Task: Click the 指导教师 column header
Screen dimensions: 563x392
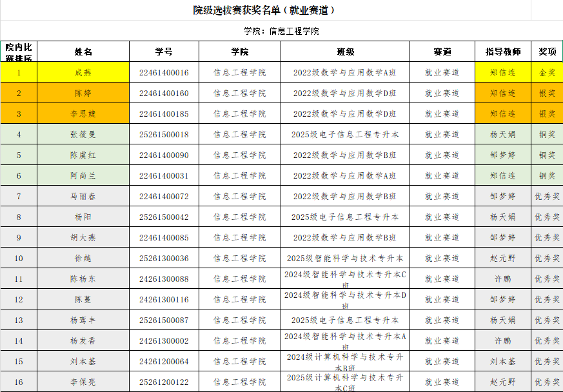Action: tap(502, 52)
